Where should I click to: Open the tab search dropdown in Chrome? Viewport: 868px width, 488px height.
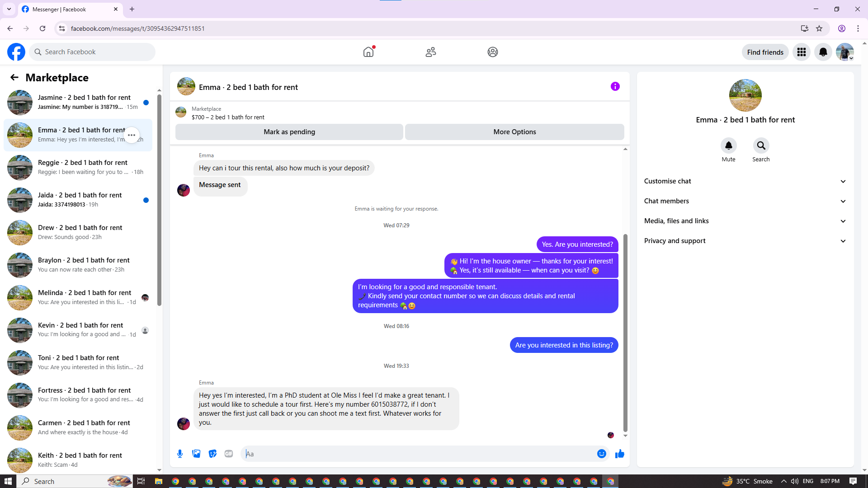coord(9,9)
